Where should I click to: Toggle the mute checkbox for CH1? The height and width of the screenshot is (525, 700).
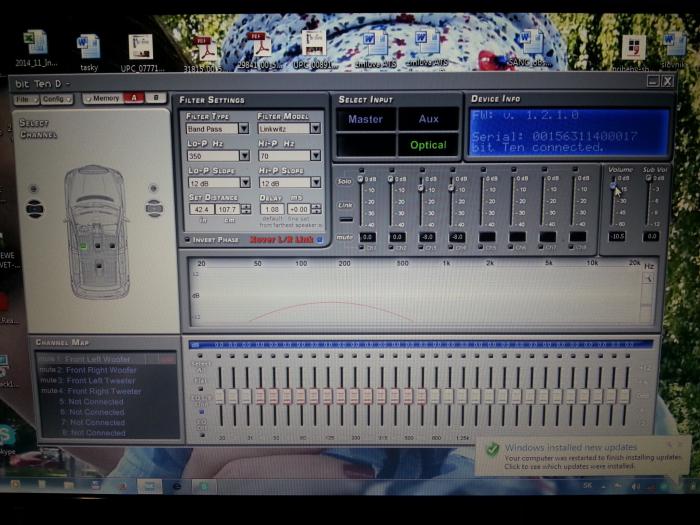click(361, 247)
